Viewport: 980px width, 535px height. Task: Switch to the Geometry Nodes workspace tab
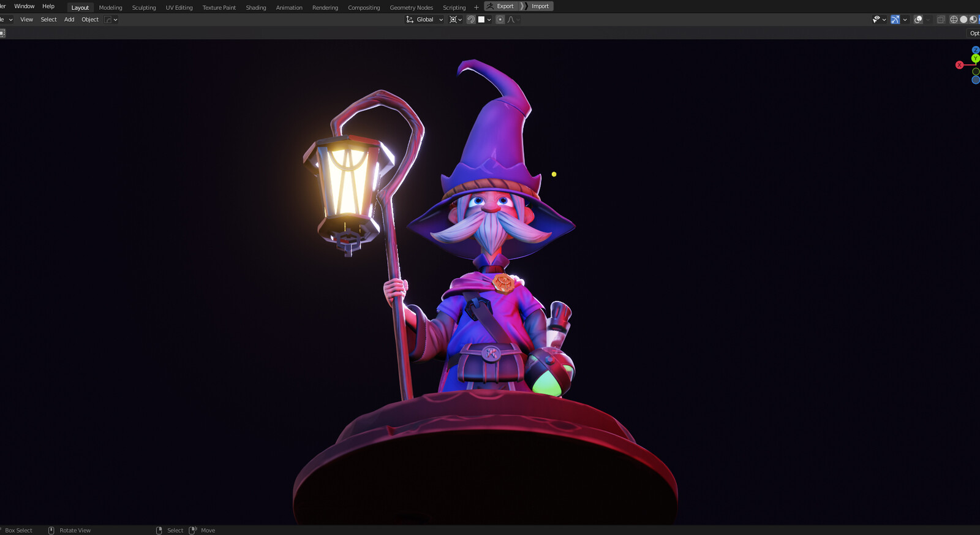[412, 7]
